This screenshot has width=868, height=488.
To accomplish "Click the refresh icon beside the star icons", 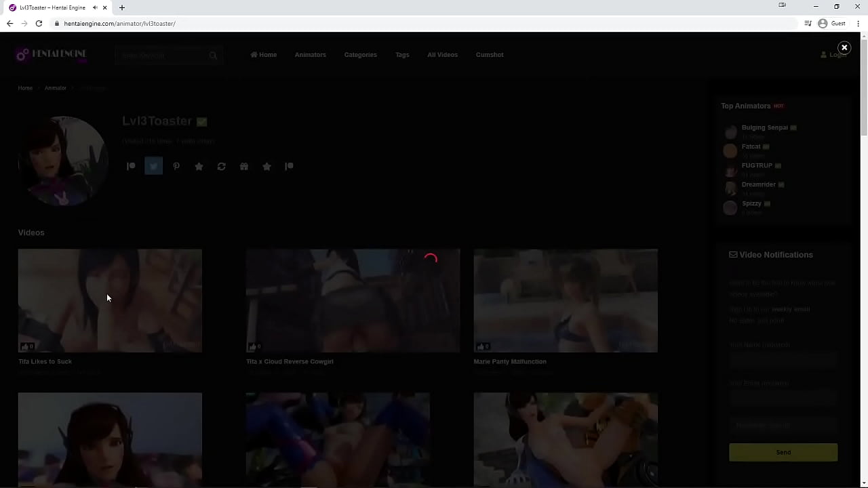I will [x=221, y=166].
